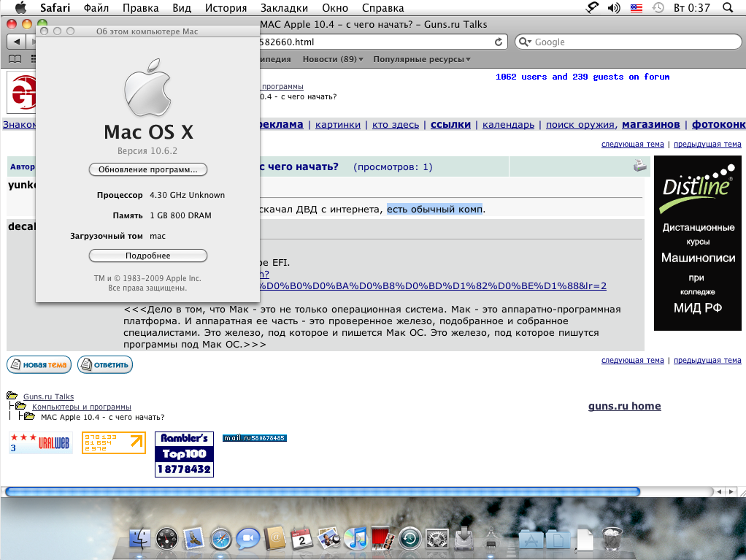Viewport: 746px width, 560px height.
Task: Click Обновление программ in About This Mac
Action: [148, 169]
